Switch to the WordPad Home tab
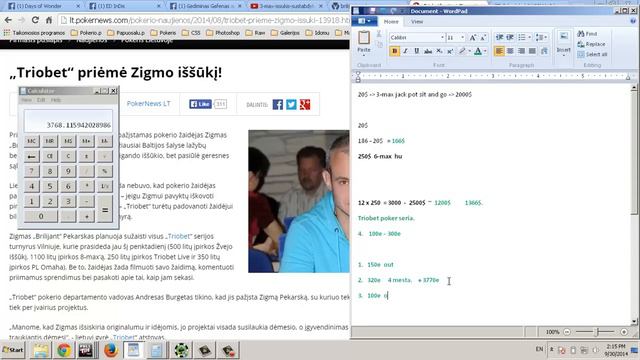This screenshot has height=360, width=640. 391,22
